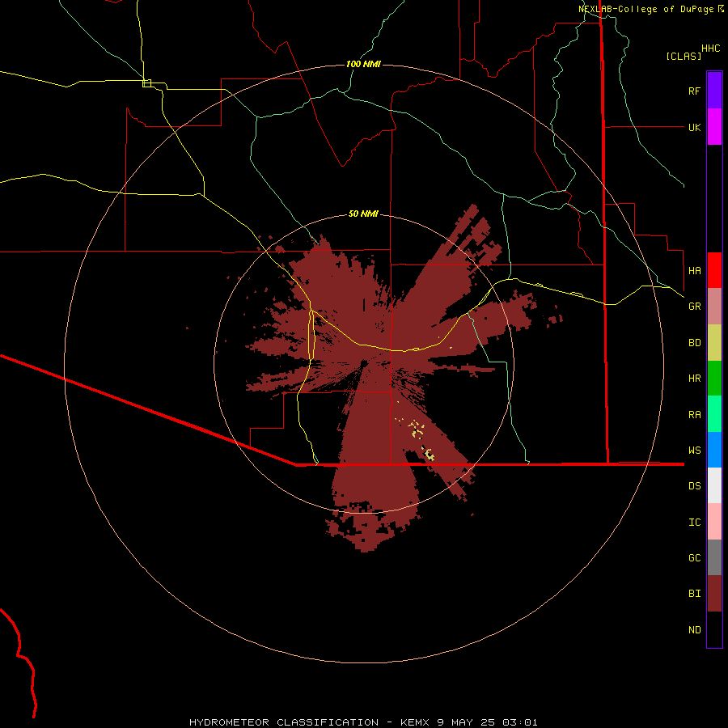Image resolution: width=728 pixels, height=728 pixels.
Task: Click the HA red legend swatch
Action: pyautogui.click(x=714, y=270)
